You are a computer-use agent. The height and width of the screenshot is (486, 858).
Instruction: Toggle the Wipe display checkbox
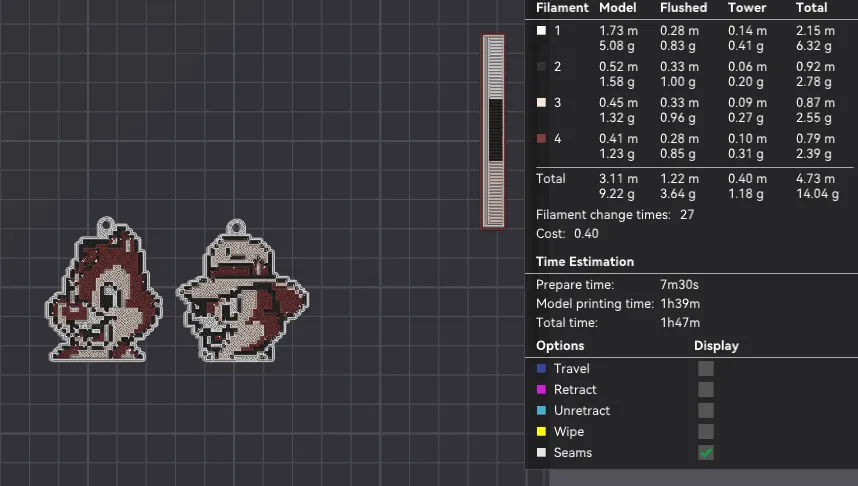[706, 432]
